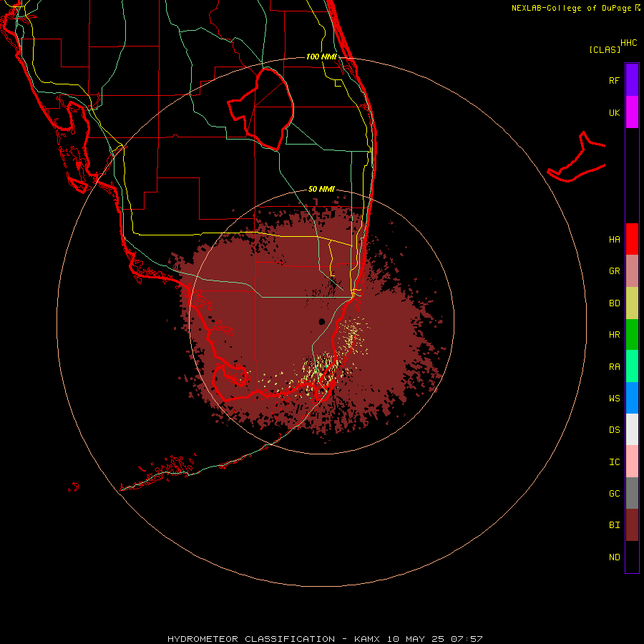This screenshot has width=644, height=644.
Task: Click the 'GR' legend label
Action: pyautogui.click(x=614, y=271)
